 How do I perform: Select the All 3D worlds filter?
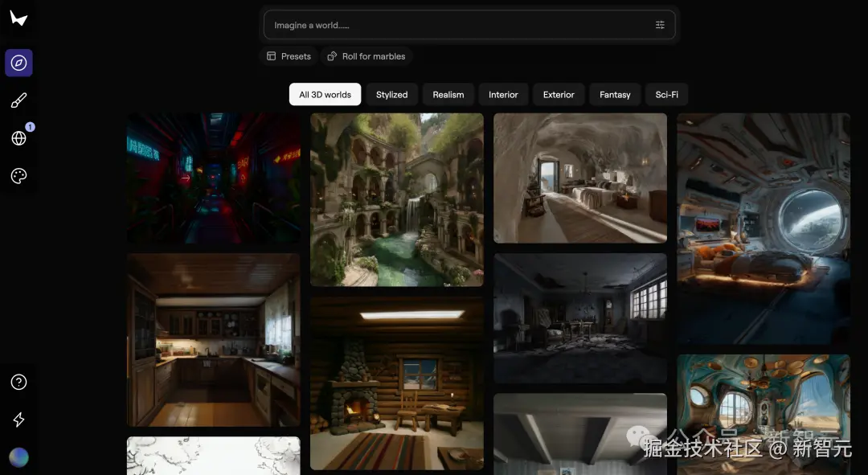pyautogui.click(x=325, y=95)
